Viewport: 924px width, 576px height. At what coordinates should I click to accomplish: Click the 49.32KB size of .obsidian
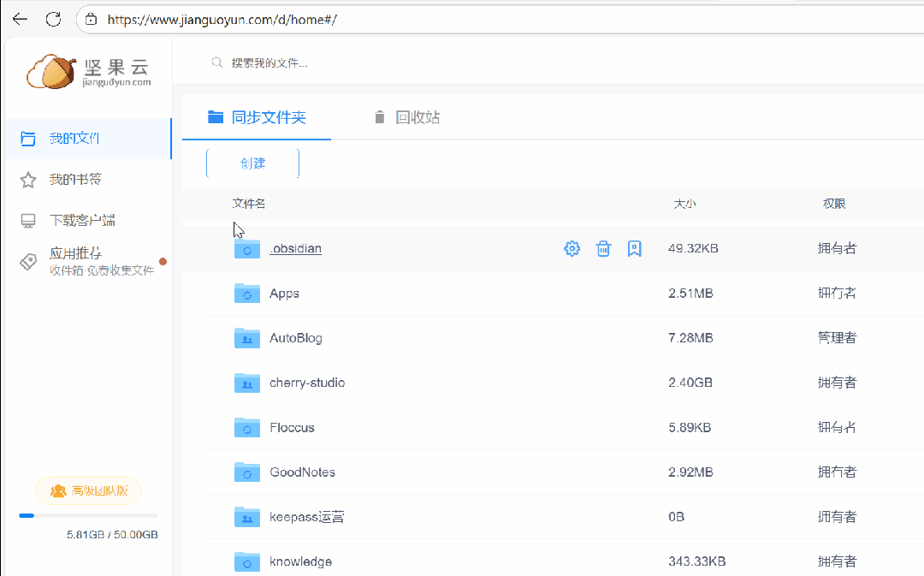(x=693, y=248)
